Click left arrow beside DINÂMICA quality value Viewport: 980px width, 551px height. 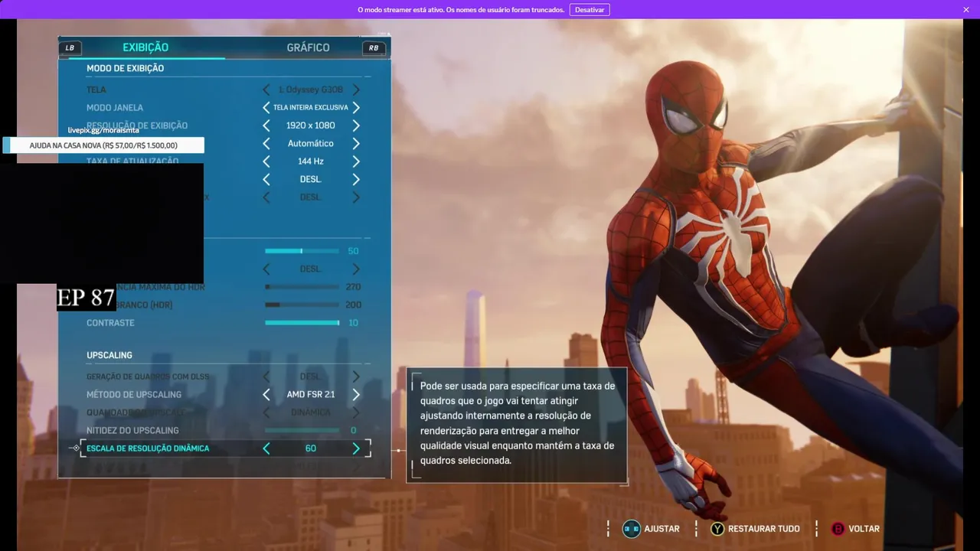click(x=266, y=412)
